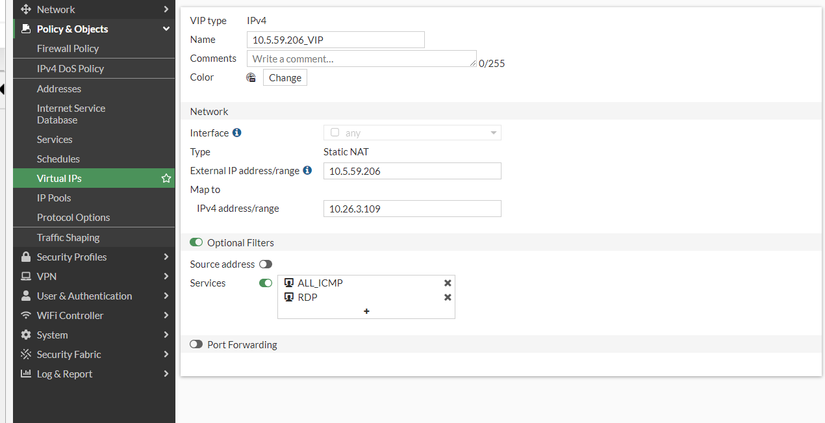Open the Firewall Policy page
This screenshot has width=825, height=423.
(68, 48)
